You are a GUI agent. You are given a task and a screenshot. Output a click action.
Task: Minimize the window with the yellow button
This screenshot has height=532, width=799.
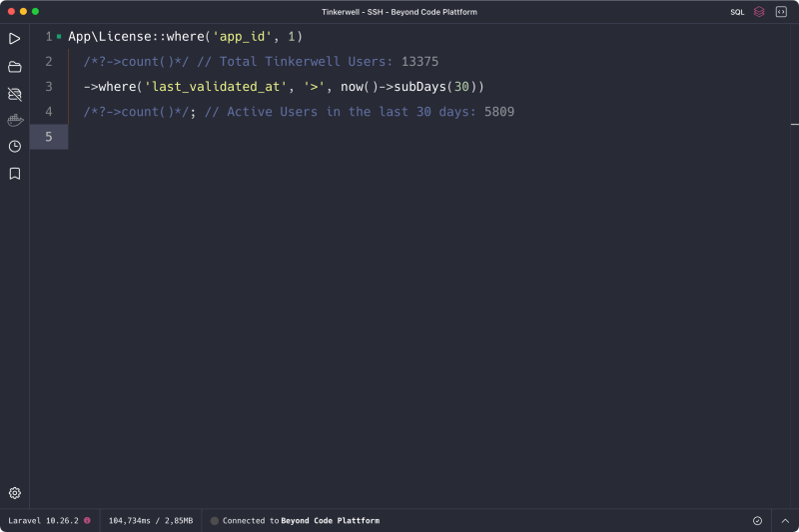pos(23,11)
